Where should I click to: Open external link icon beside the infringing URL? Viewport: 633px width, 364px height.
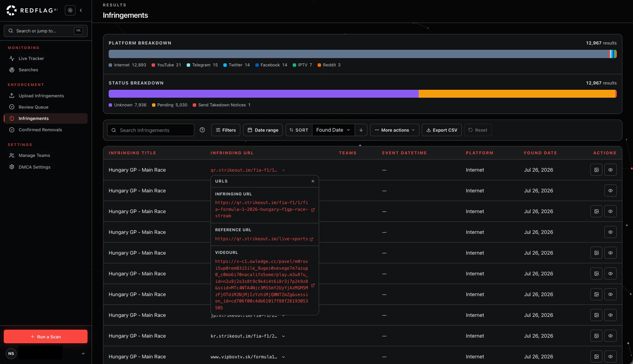point(313,210)
